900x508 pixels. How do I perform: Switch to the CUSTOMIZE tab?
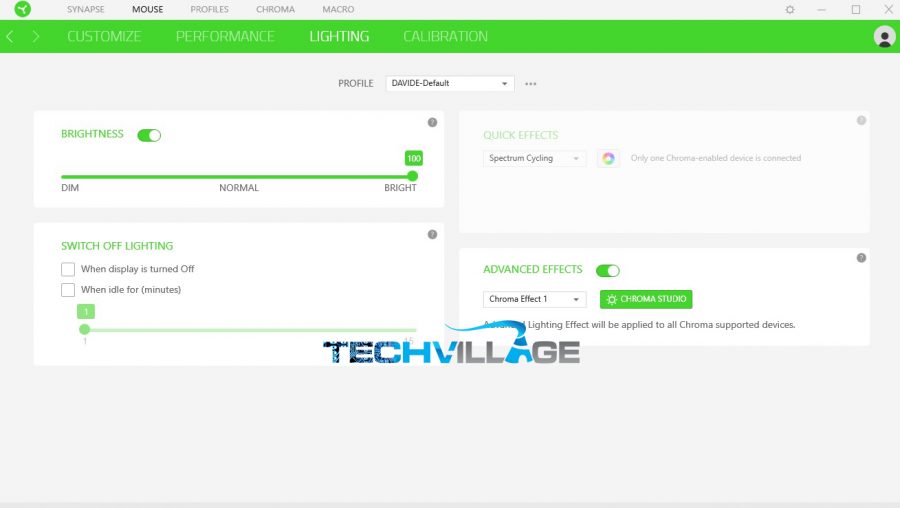click(104, 37)
